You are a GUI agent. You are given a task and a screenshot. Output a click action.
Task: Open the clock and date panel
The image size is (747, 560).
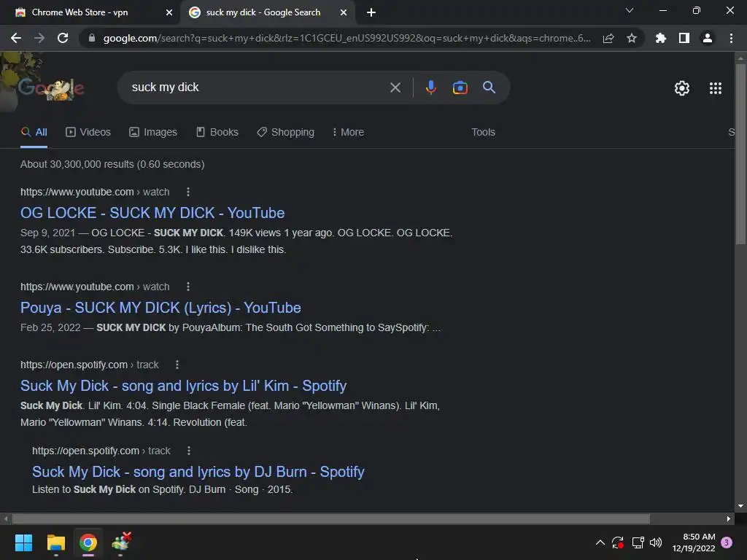tap(694, 542)
